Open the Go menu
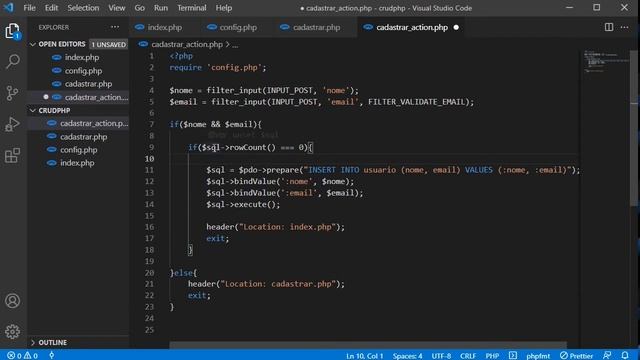The image size is (640, 360). click(x=140, y=8)
